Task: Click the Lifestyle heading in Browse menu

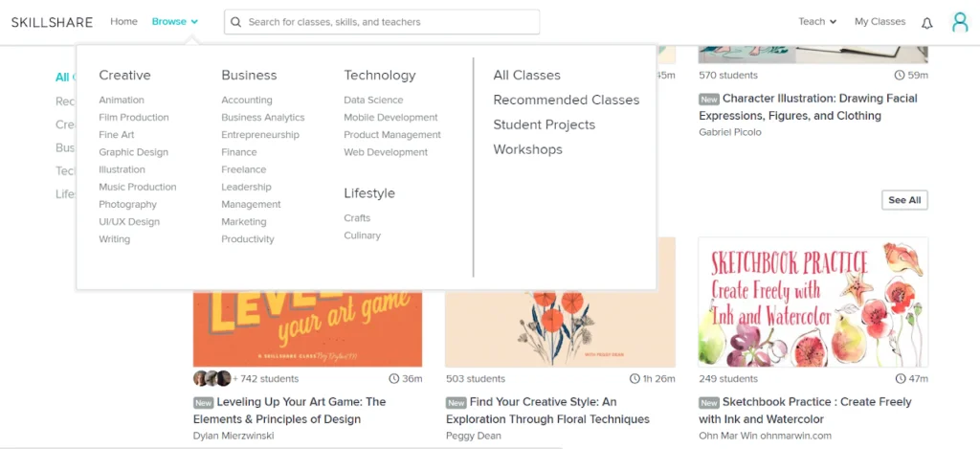Action: click(x=369, y=193)
